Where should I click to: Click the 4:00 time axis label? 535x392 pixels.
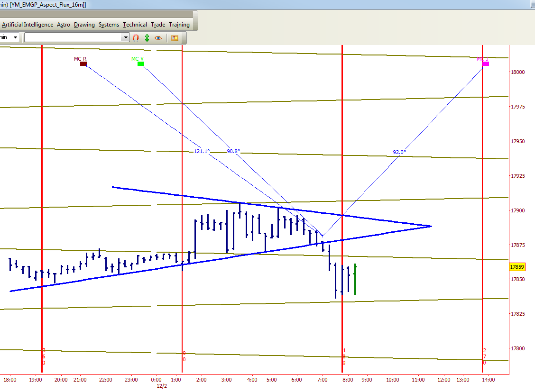(x=252, y=380)
